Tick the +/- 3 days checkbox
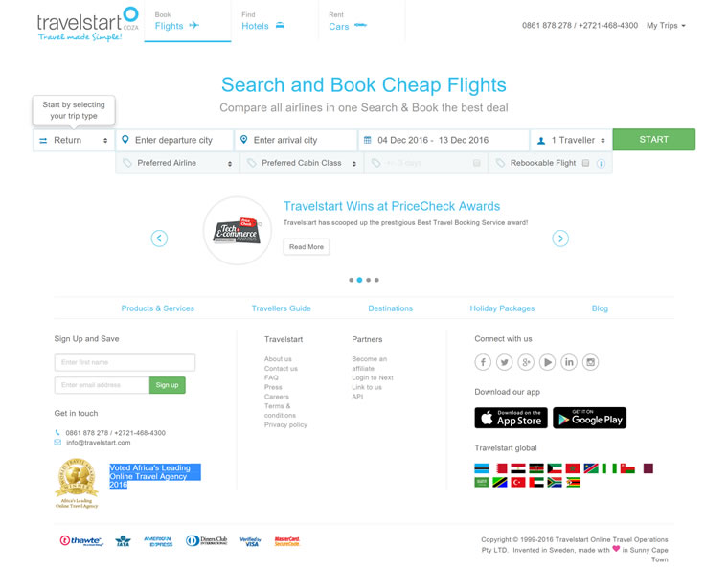 (476, 163)
